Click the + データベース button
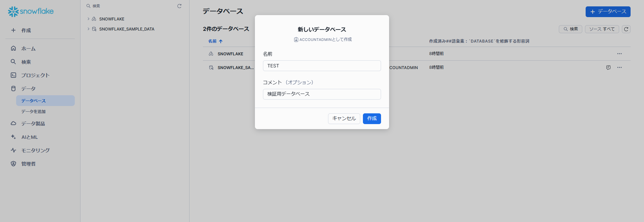 pyautogui.click(x=608, y=12)
